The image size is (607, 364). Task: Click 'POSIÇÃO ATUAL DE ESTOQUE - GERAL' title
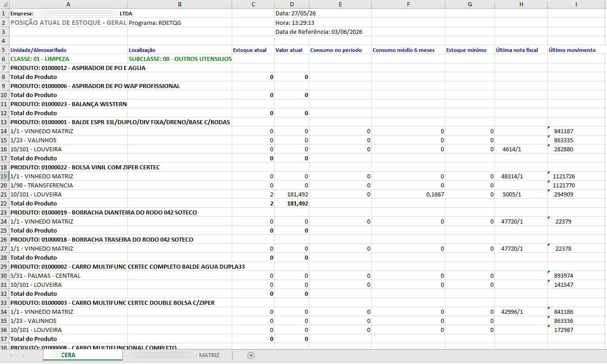(x=68, y=23)
